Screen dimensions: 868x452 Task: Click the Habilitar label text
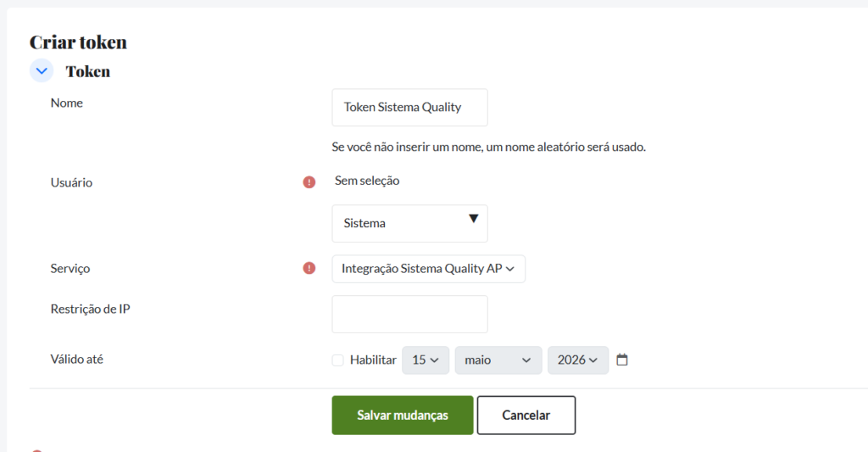click(x=373, y=360)
